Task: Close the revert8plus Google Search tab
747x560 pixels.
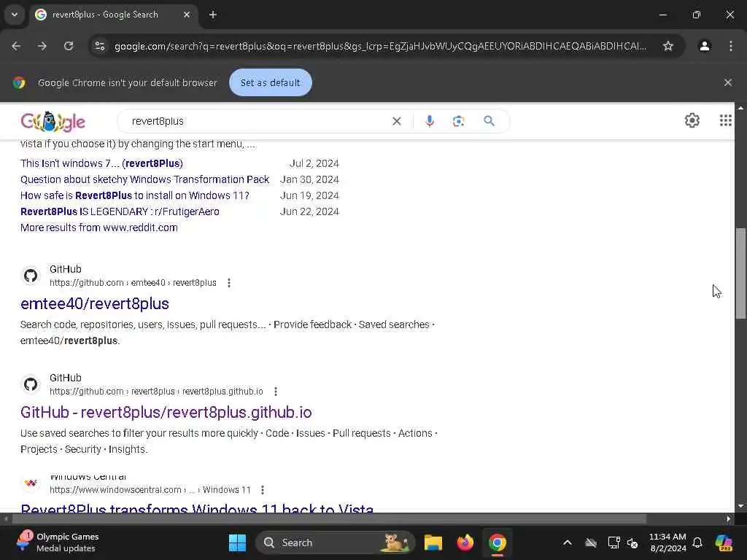Action: (187, 15)
